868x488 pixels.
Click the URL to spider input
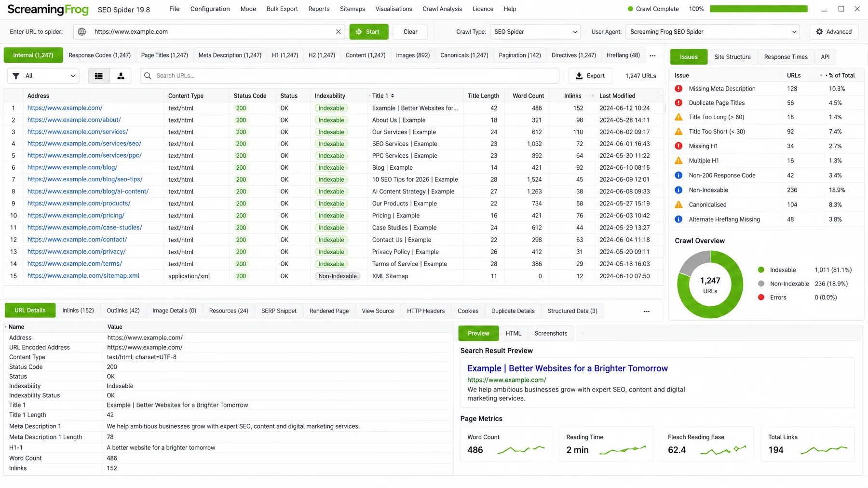point(209,32)
